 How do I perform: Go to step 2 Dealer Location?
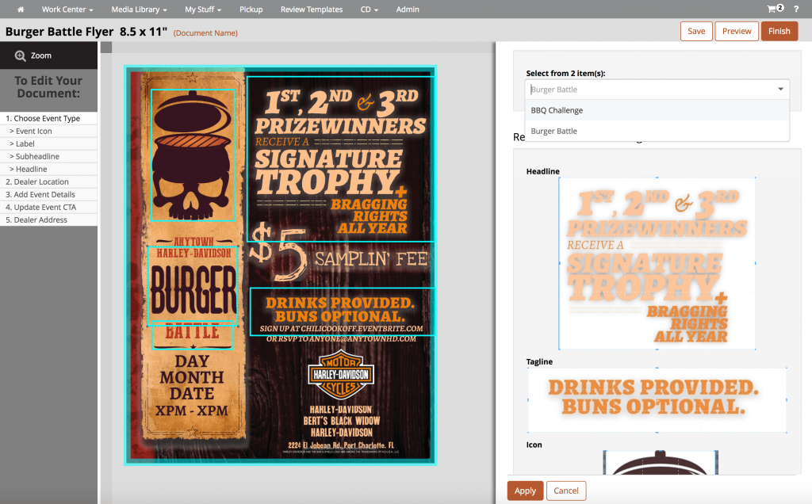[x=48, y=181]
